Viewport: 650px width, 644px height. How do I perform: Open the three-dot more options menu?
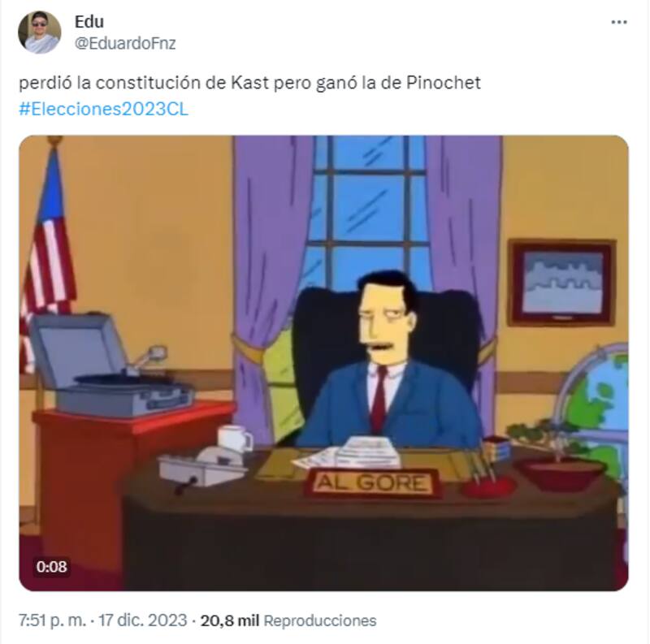[619, 23]
